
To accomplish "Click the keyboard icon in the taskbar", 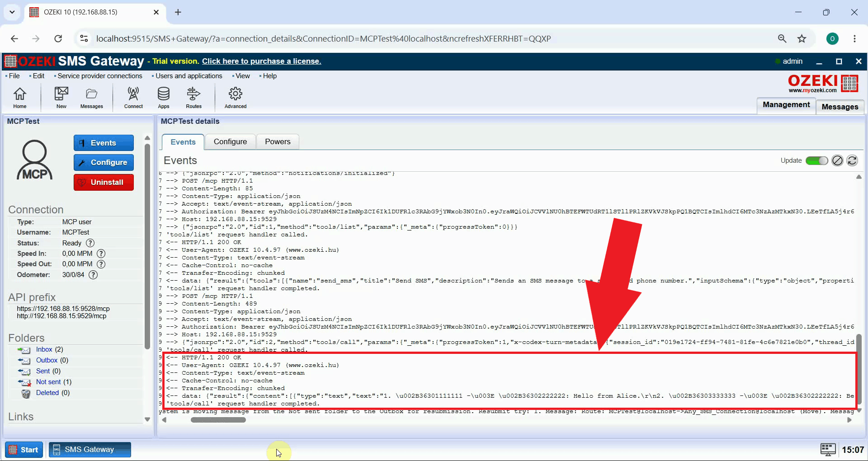I will 828,449.
